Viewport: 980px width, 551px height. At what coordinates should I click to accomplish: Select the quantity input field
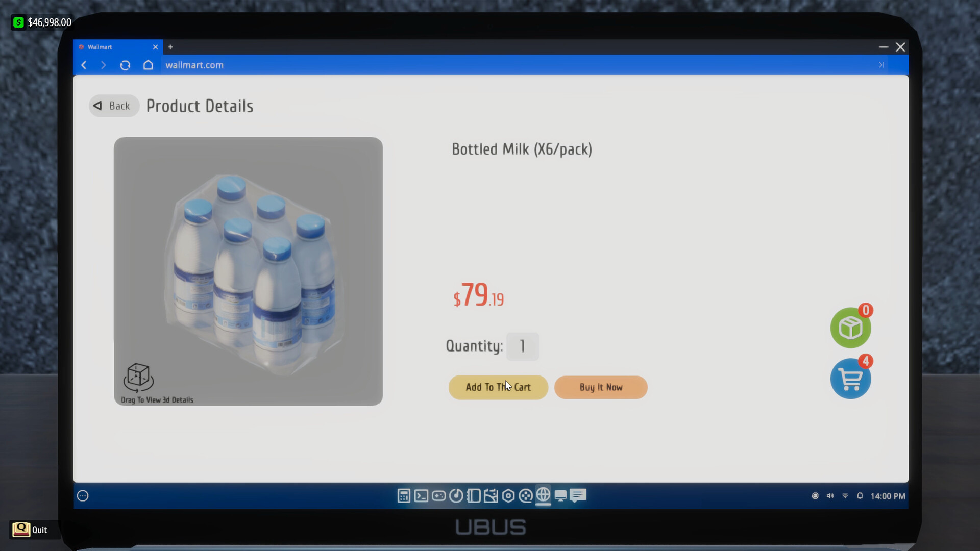pos(523,345)
